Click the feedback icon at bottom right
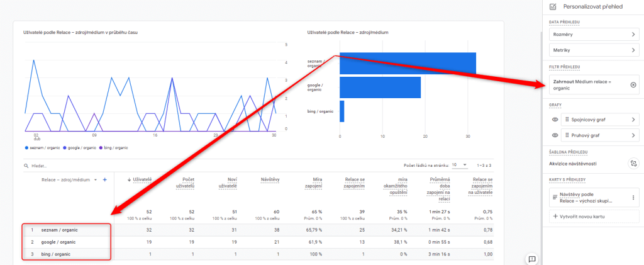The image size is (644, 265). (x=531, y=259)
